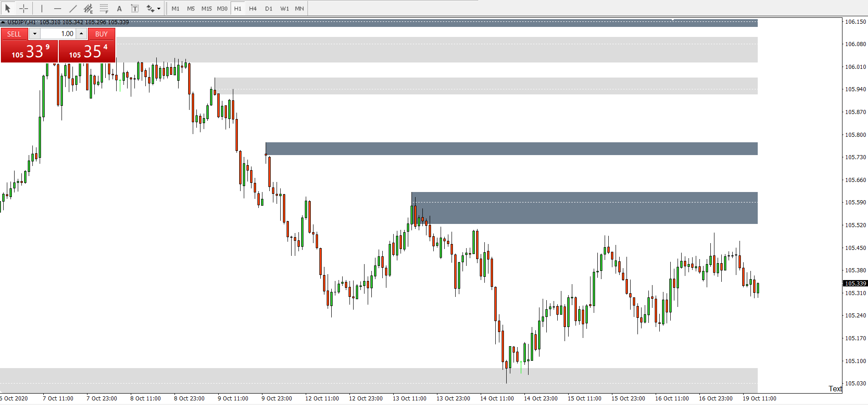Choose the vertical line drawing tool
Viewport: 868px width, 405px height.
(x=41, y=8)
